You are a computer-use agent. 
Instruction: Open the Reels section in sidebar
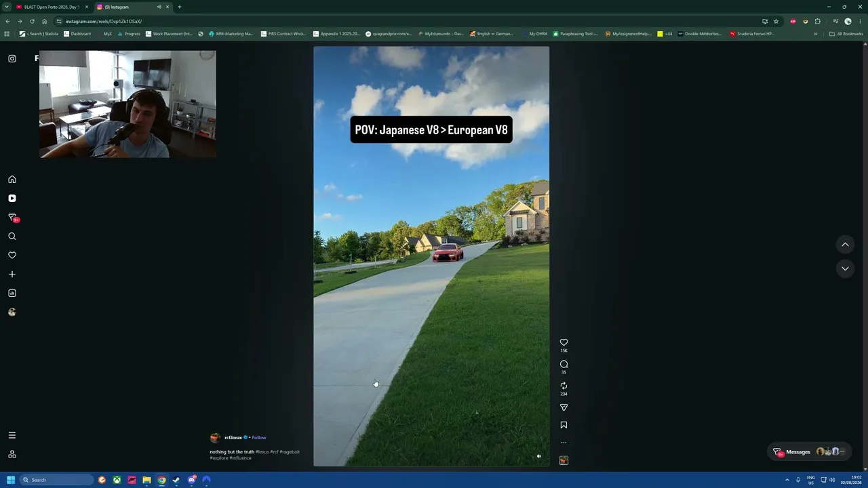pyautogui.click(x=12, y=199)
